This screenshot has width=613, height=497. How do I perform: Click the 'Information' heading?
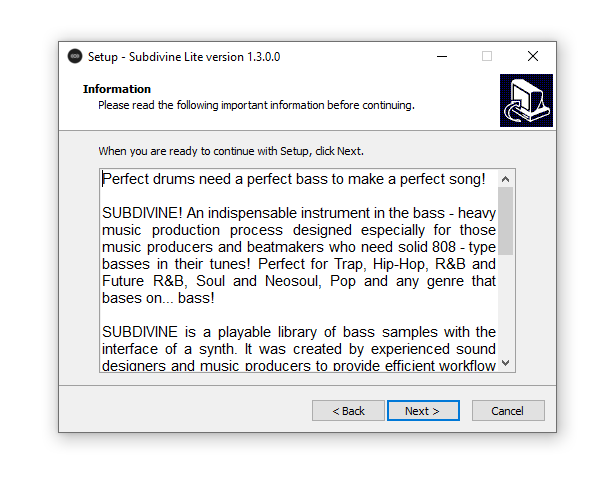pos(117,89)
